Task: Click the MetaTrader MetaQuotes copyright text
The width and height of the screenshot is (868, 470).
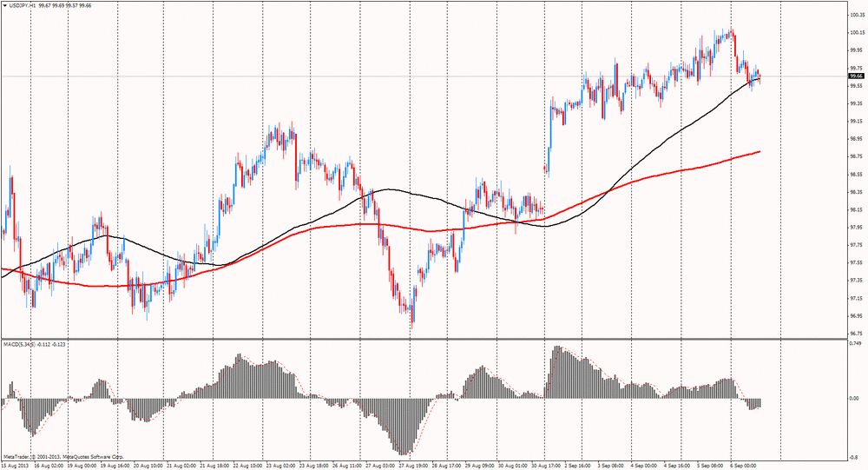Action: pyautogui.click(x=63, y=458)
